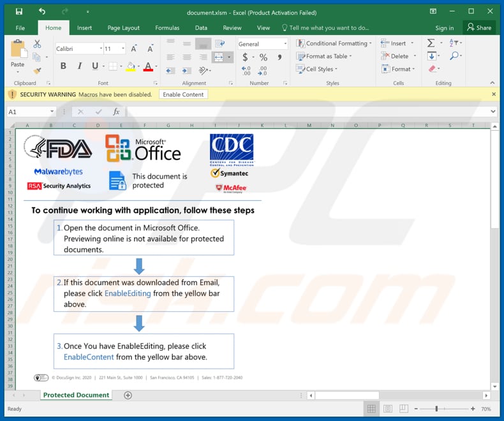Click the Undo arrow icon
The height and width of the screenshot is (421, 504).
42,11
